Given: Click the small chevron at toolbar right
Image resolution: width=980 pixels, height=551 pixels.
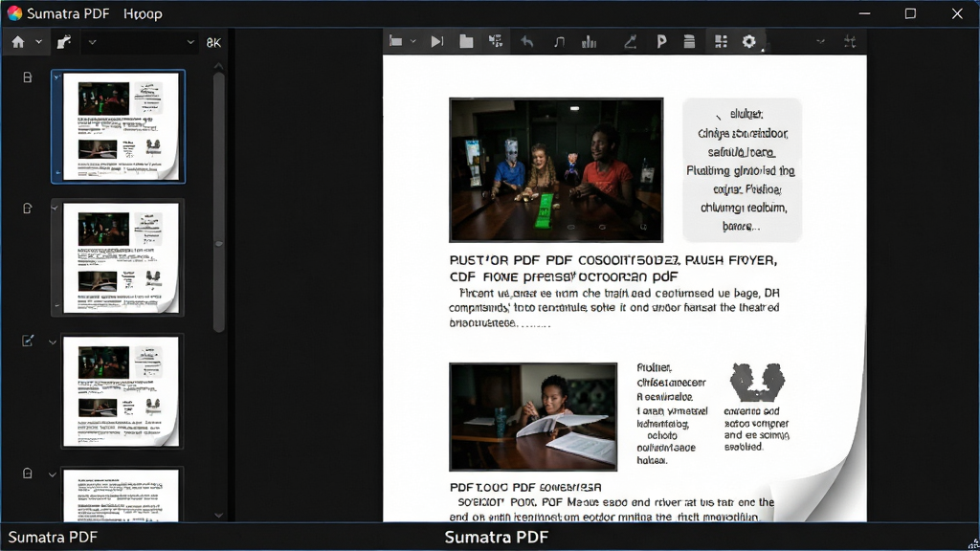Looking at the screenshot, I should point(820,42).
